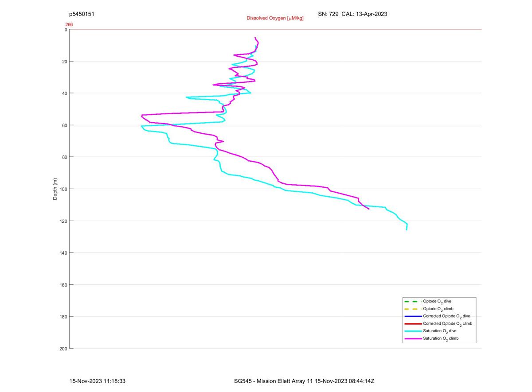Click the yellow Optode O2 climb legend line
532x392 pixels.
click(x=413, y=309)
